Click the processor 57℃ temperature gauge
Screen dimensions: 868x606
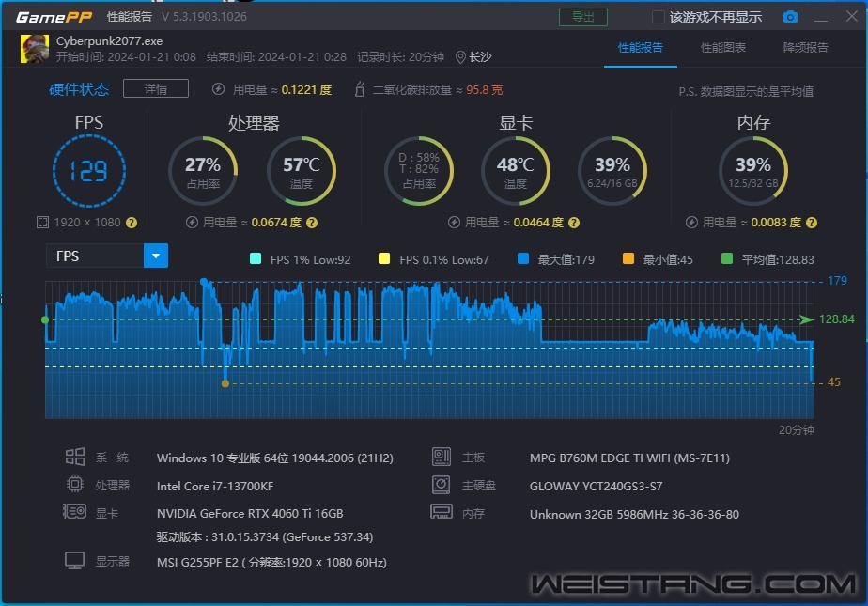click(x=302, y=171)
